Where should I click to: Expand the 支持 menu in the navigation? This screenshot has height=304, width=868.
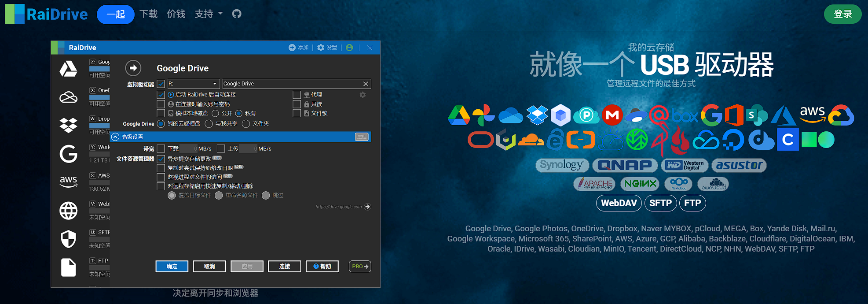(209, 14)
